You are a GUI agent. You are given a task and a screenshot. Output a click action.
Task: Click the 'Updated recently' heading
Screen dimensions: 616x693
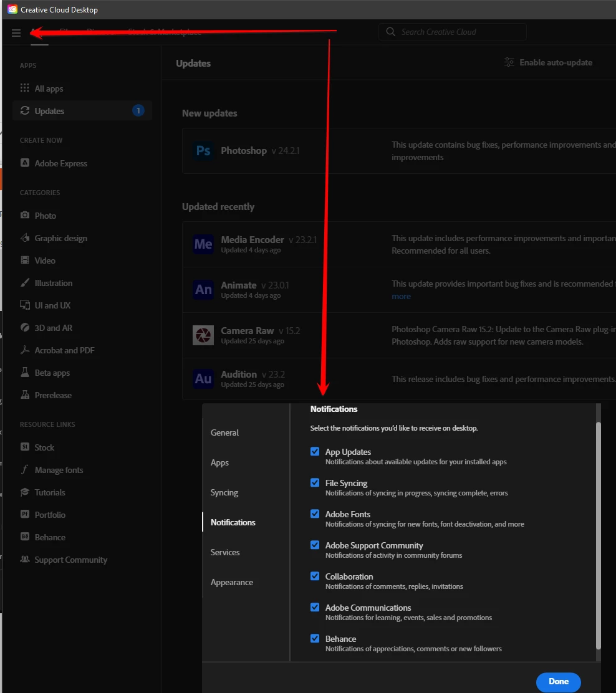[x=218, y=207]
